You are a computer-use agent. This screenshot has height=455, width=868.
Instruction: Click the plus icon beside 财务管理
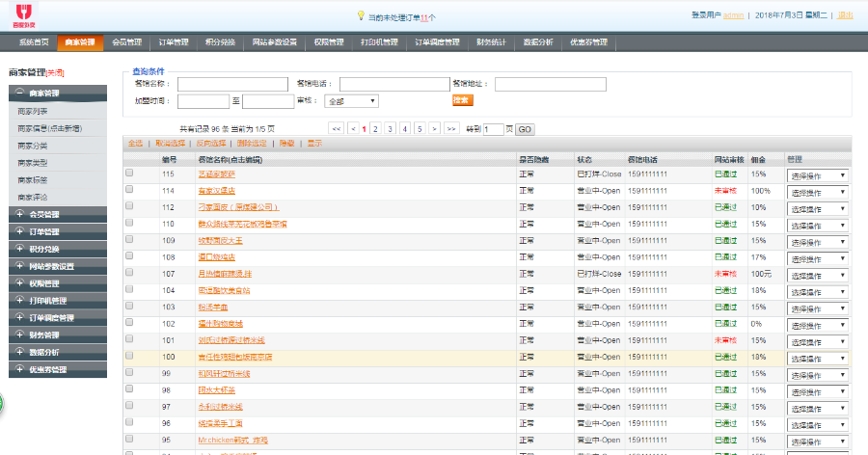point(19,335)
